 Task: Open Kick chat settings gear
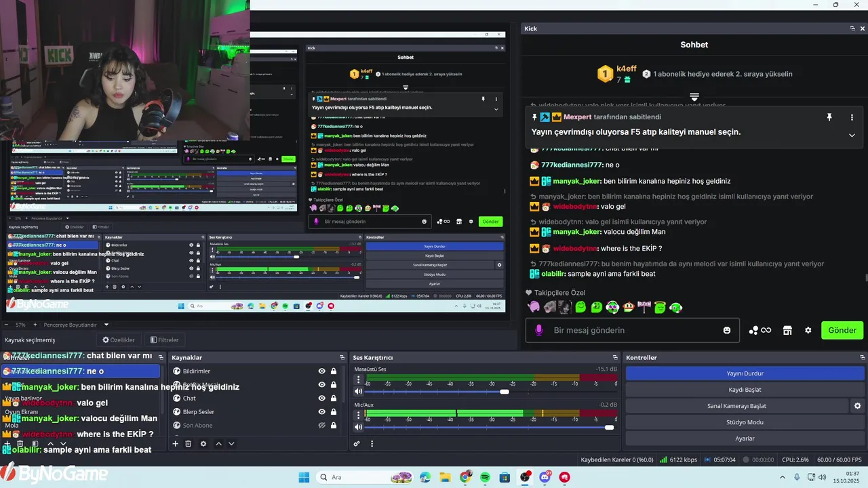808,330
